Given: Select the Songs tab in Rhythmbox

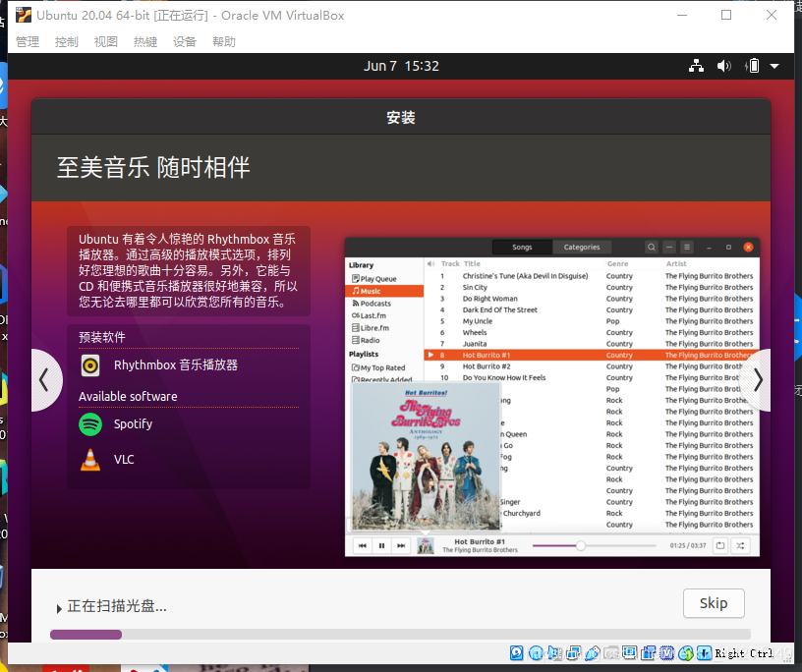Looking at the screenshot, I should pyautogui.click(x=522, y=247).
